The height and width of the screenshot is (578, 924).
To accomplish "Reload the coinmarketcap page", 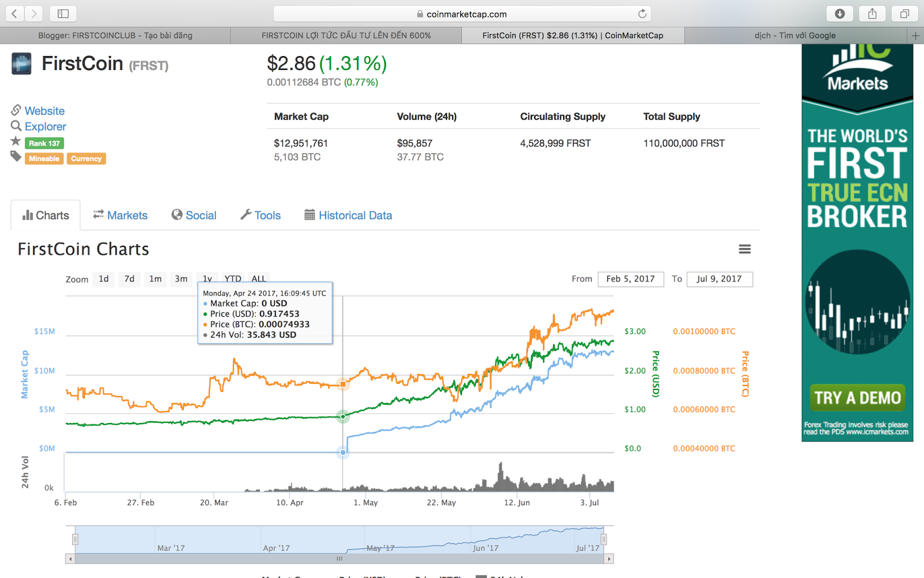I will click(x=642, y=14).
